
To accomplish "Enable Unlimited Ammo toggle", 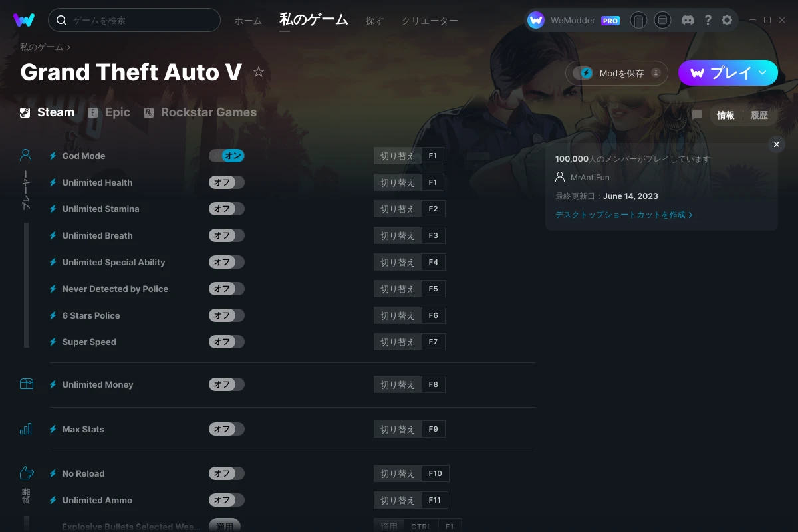I will point(227,500).
